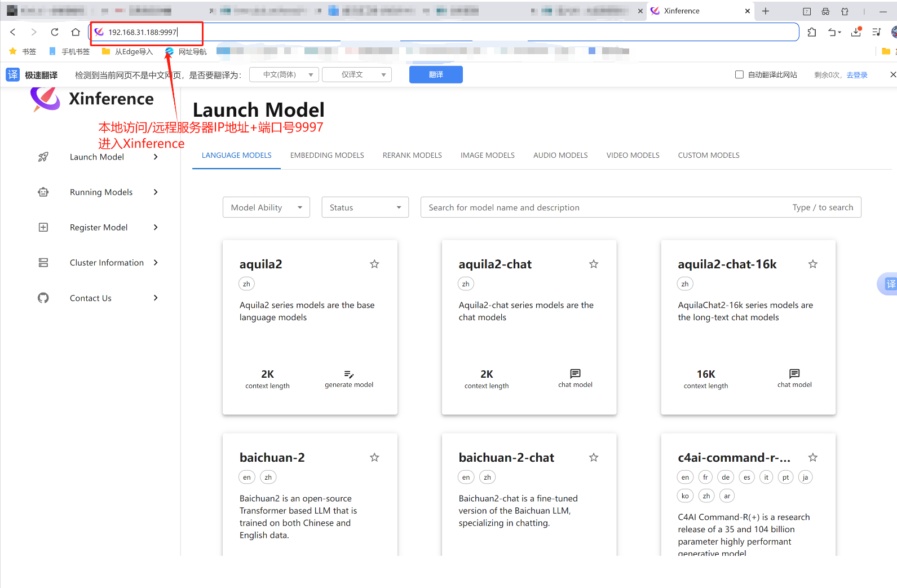This screenshot has height=588, width=897.
Task: Star the aquila2-chat-16k model
Action: [813, 264]
